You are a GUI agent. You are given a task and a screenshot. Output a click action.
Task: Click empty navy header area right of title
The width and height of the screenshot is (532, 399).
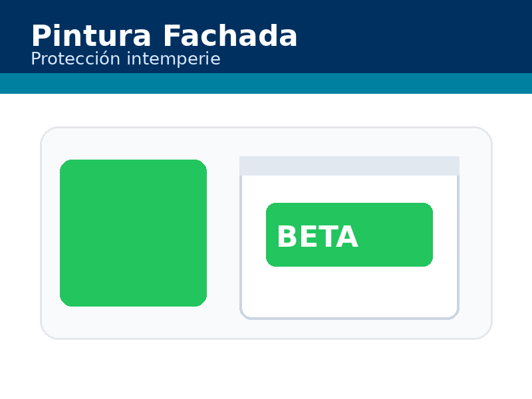click(412, 37)
